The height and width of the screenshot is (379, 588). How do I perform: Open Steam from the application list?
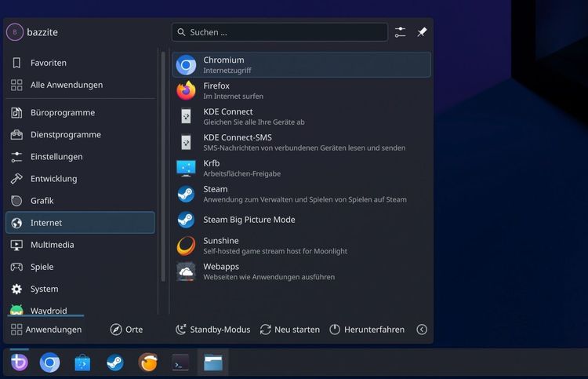(301, 195)
